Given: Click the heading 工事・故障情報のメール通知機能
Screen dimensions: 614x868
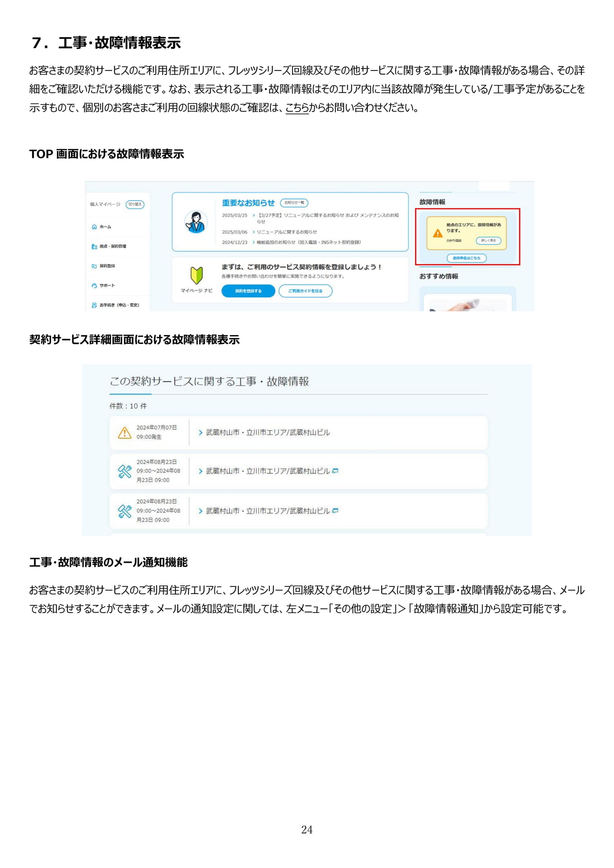Looking at the screenshot, I should tap(109, 562).
